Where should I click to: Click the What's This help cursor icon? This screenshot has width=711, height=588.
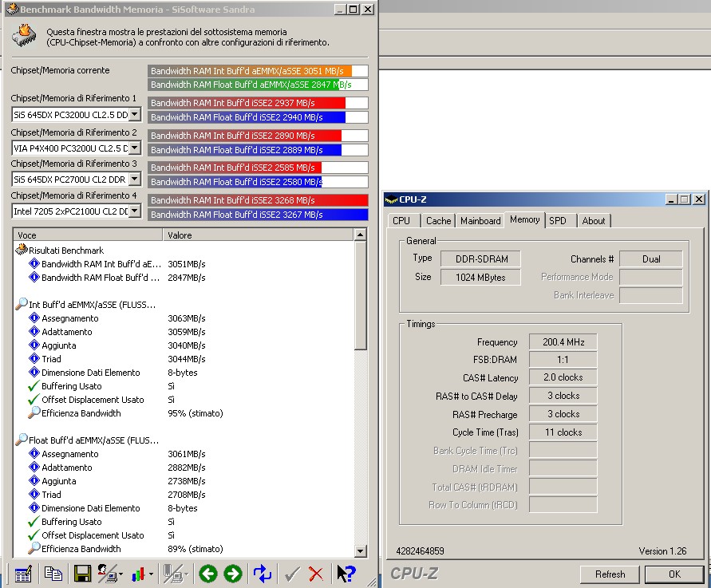pyautogui.click(x=346, y=574)
